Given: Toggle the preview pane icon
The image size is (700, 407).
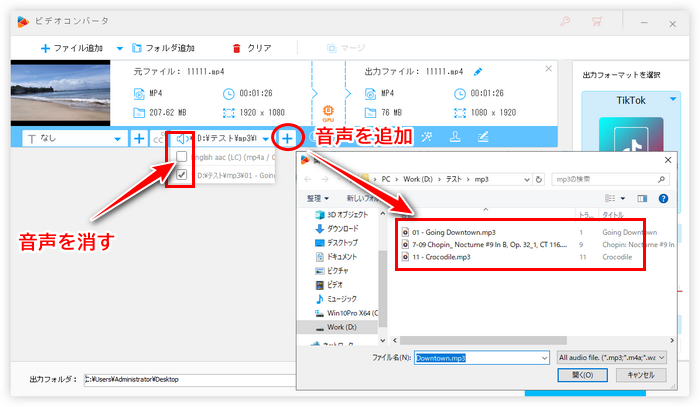Looking at the screenshot, I should click(x=642, y=199).
